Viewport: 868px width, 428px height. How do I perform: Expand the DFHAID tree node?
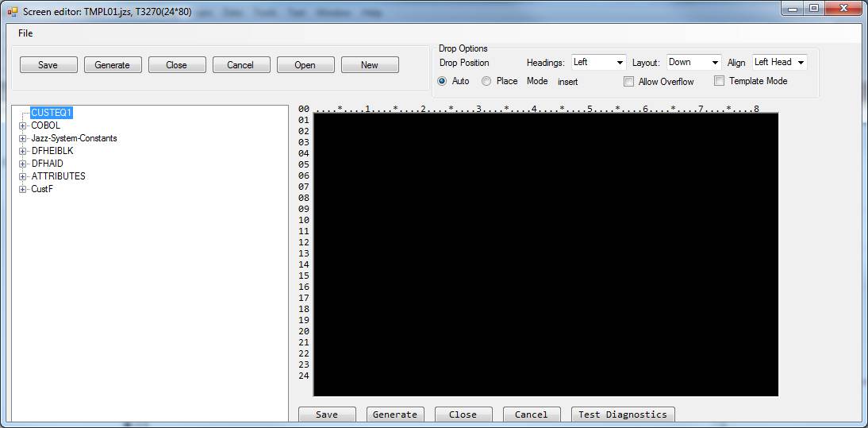point(23,164)
